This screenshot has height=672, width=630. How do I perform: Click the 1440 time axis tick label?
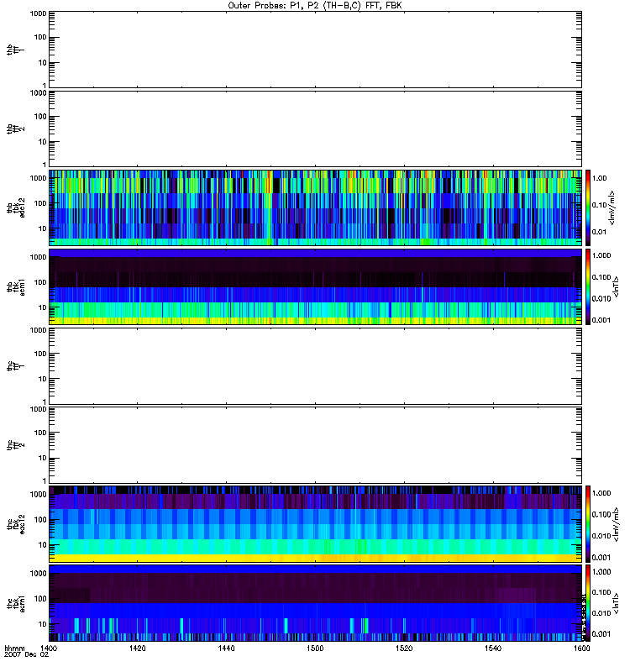click(226, 649)
